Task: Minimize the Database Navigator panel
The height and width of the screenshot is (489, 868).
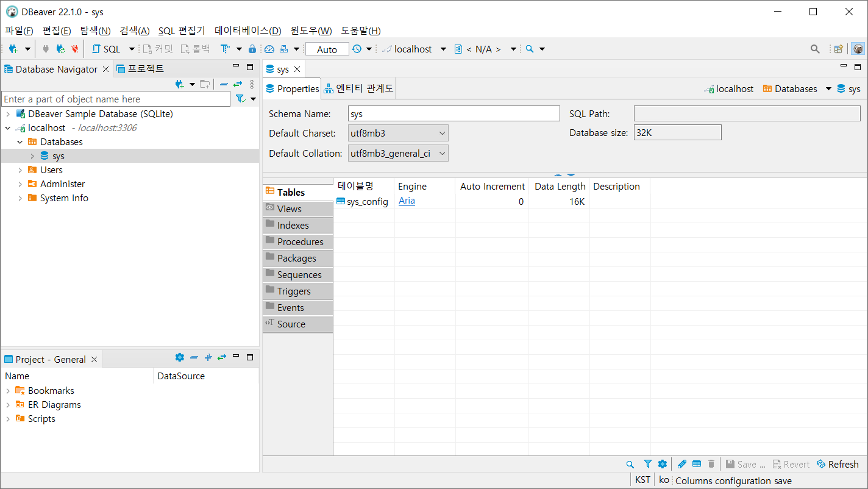Action: click(236, 66)
